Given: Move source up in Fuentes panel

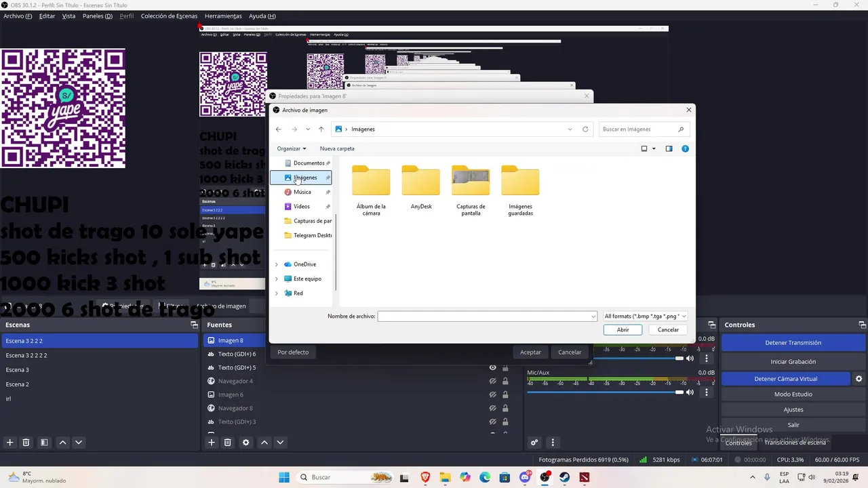Looking at the screenshot, I should pyautogui.click(x=264, y=443).
